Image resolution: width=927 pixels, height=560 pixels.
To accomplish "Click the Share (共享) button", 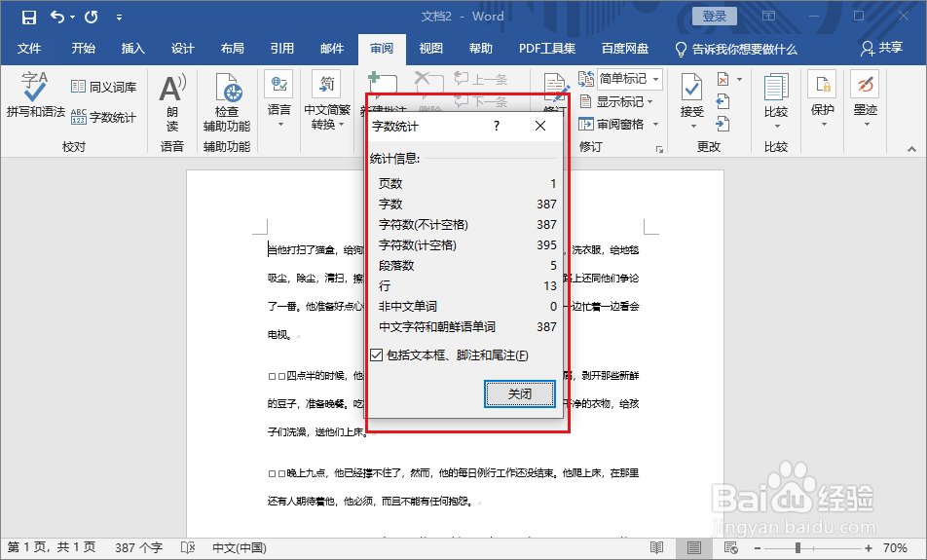I will point(882,48).
